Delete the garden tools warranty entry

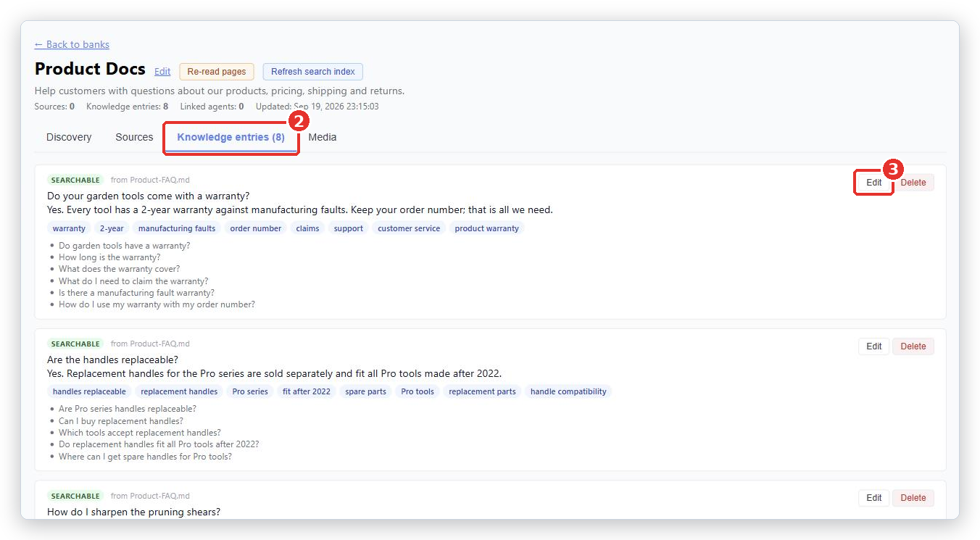click(913, 183)
